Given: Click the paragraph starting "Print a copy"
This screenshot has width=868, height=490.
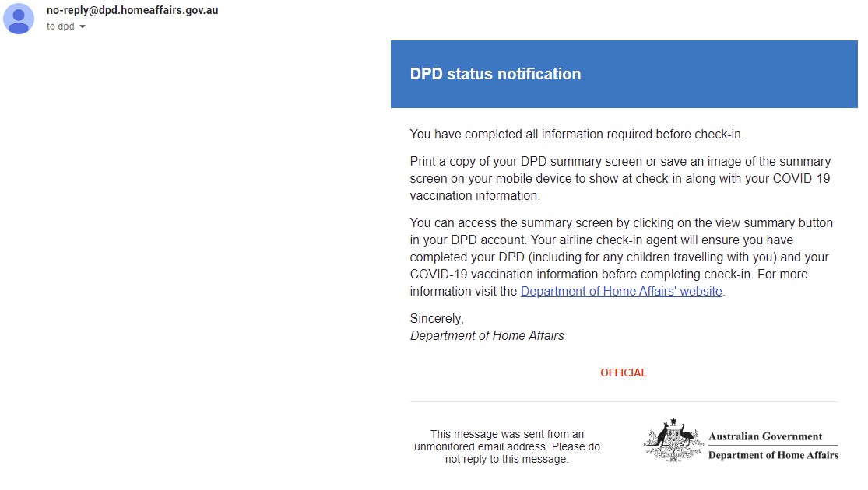Looking at the screenshot, I should point(620,179).
